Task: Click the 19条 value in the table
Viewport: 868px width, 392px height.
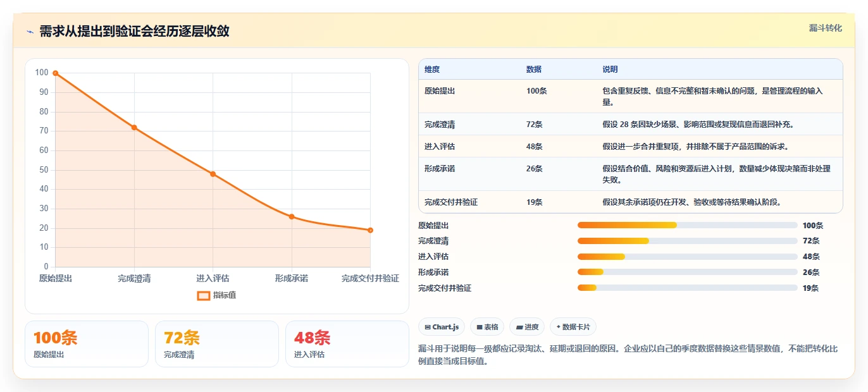Action: point(535,202)
